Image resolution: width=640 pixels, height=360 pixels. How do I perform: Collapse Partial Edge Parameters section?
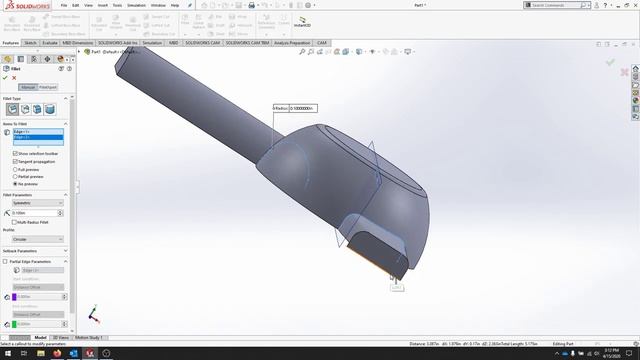click(x=66, y=262)
